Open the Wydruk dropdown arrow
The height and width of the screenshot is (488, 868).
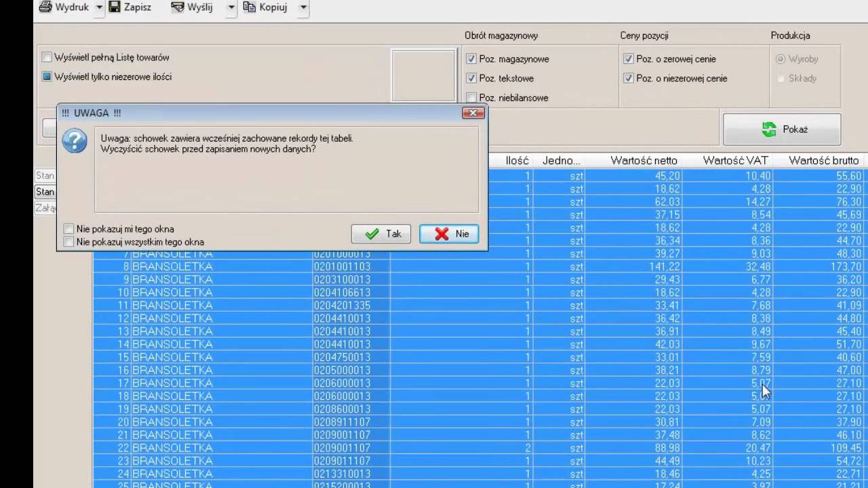point(99,7)
